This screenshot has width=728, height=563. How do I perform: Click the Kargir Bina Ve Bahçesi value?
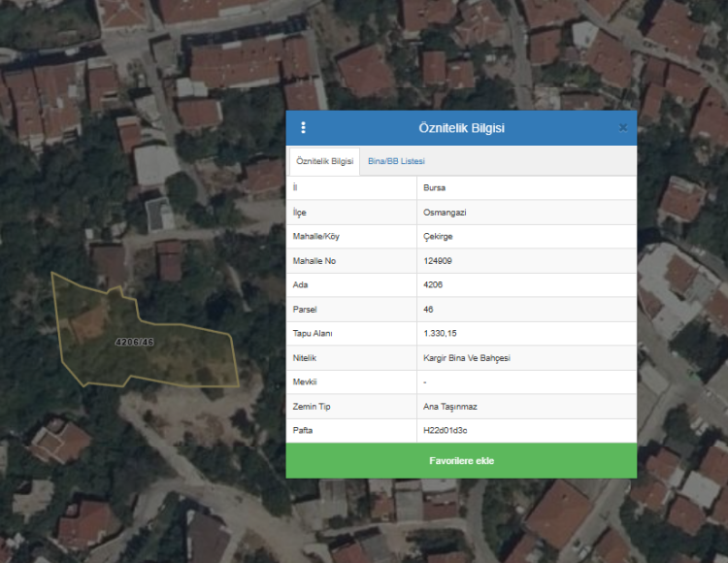coord(467,358)
